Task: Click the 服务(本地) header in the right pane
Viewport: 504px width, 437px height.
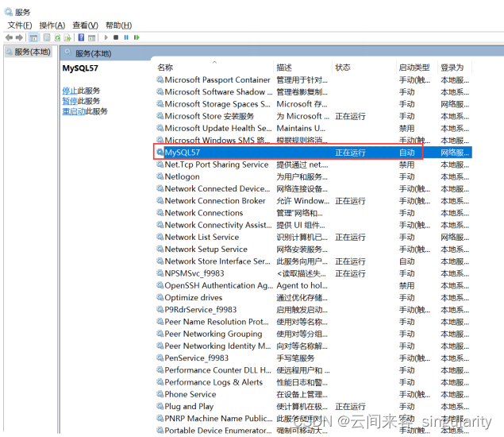Action: point(93,53)
